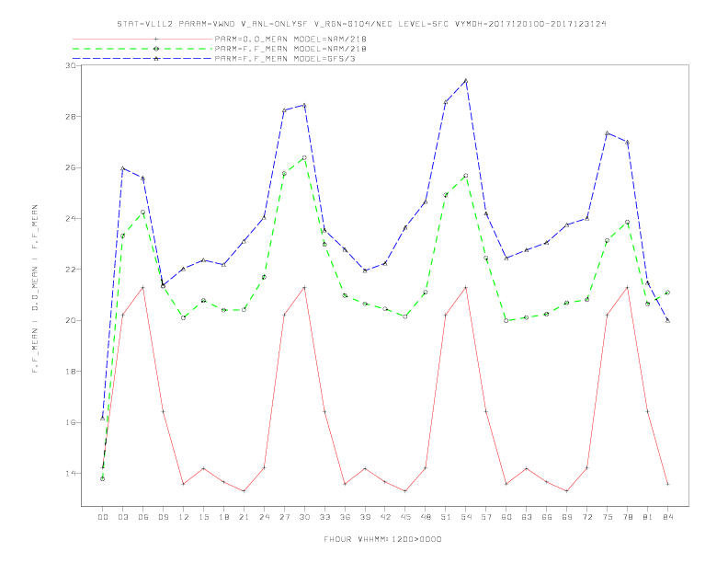Click x-axis tick label 45
The image size is (728, 563).
coord(405,517)
